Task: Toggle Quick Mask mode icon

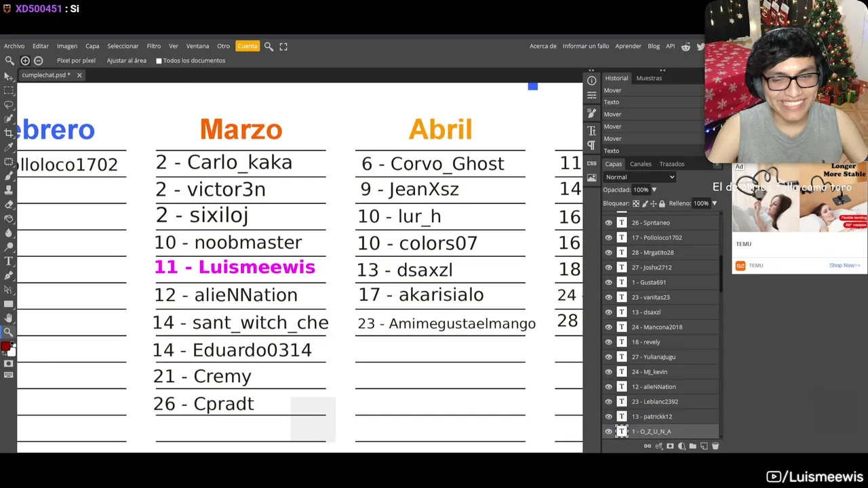Action: [x=9, y=363]
